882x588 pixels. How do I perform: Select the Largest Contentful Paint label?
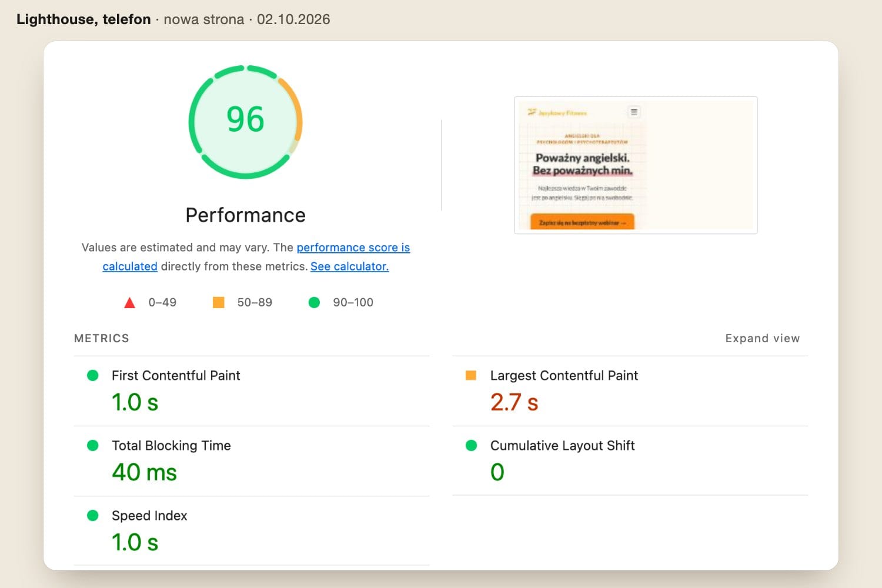pos(564,375)
